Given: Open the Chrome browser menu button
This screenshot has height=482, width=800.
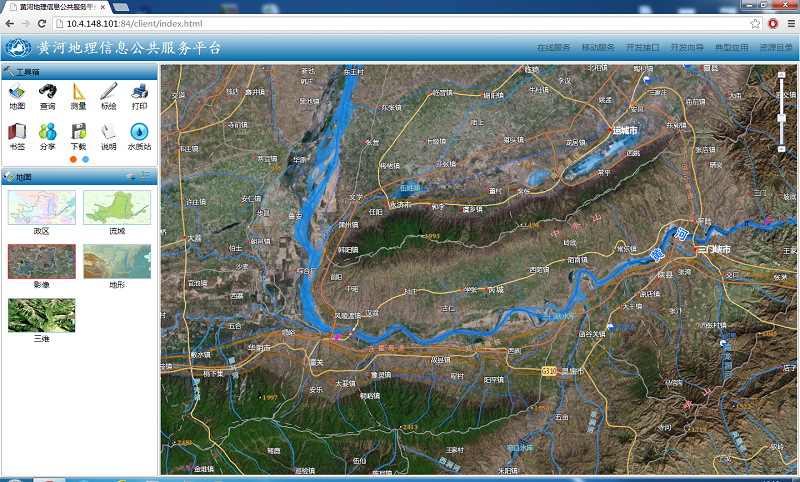Looking at the screenshot, I should (x=788, y=22).
